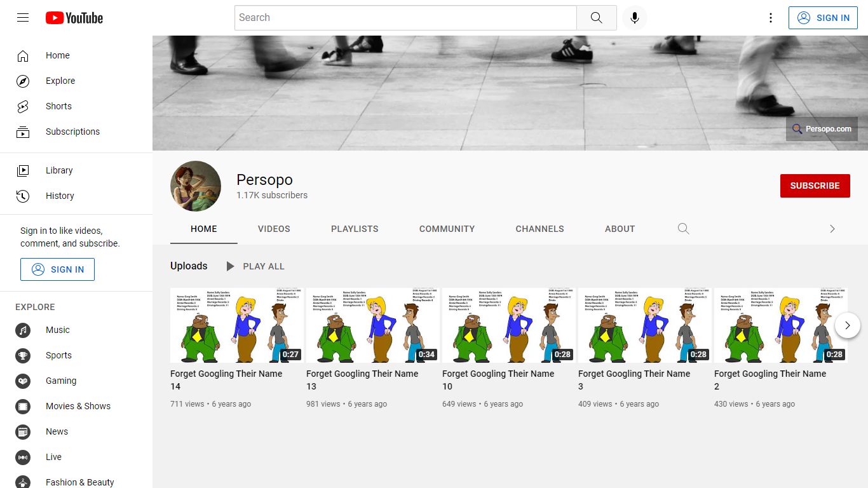
Task: Click the "430 views • 6 years ago" text
Action: [x=754, y=404]
